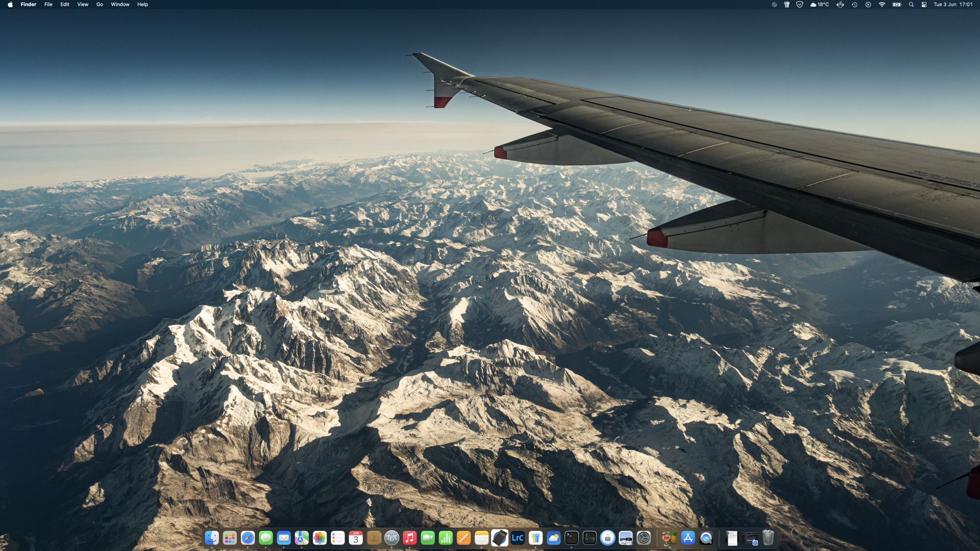Open the Go menu
Viewport: 980px width, 551px height.
tap(99, 4)
